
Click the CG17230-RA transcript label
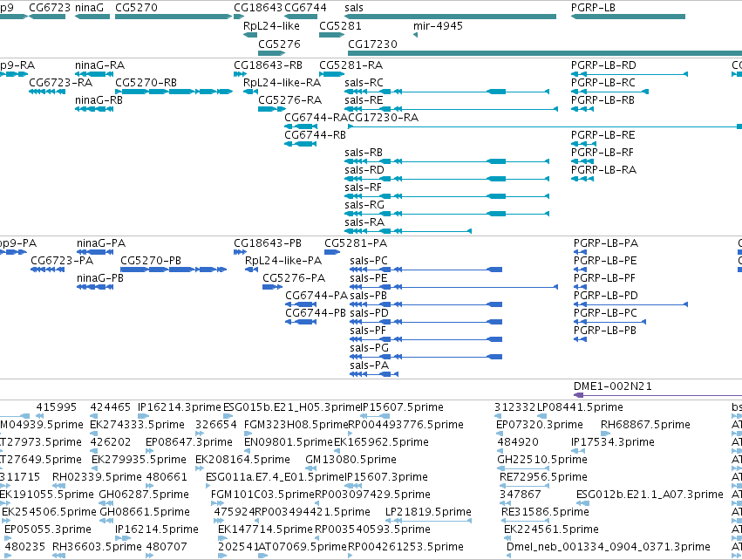[383, 118]
